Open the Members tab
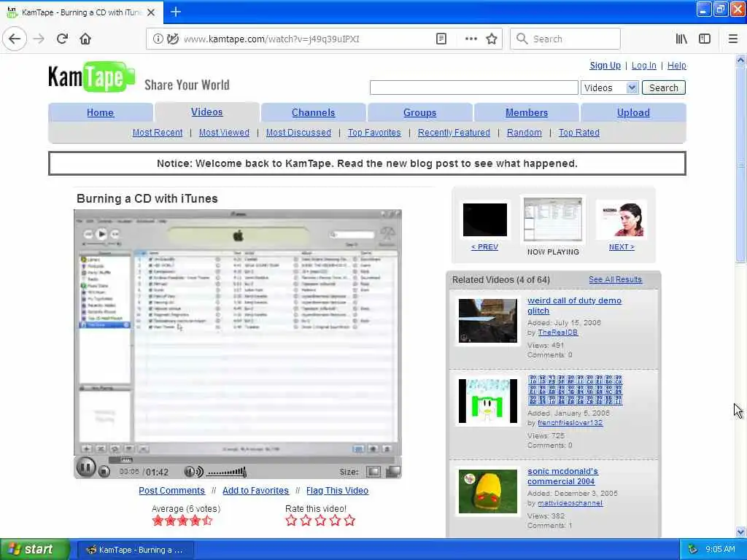 pos(527,112)
